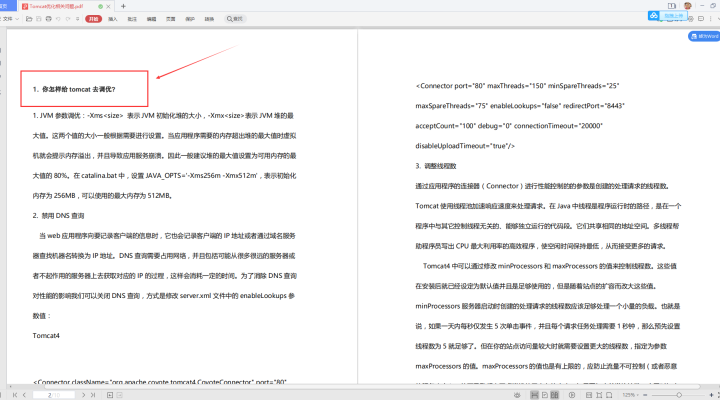This screenshot has width=720, height=400.
Task: Click the fullscreen icon at bottom right
Action: click(718, 395)
